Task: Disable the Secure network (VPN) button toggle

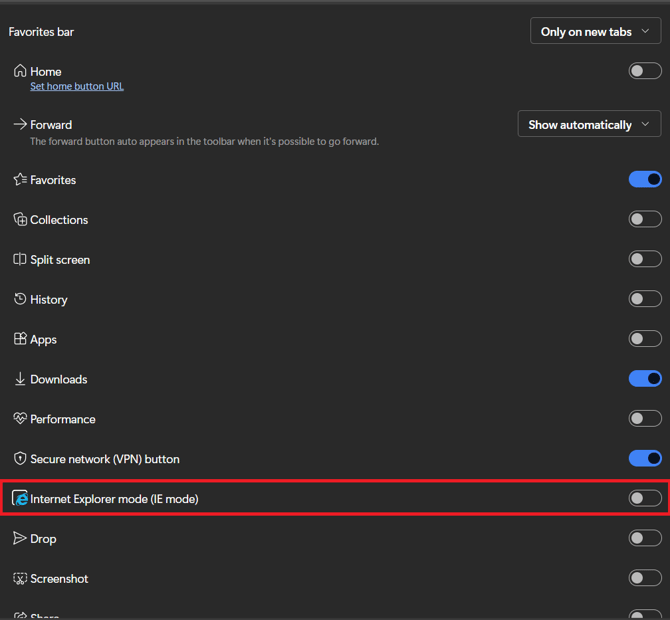Action: [x=645, y=459]
